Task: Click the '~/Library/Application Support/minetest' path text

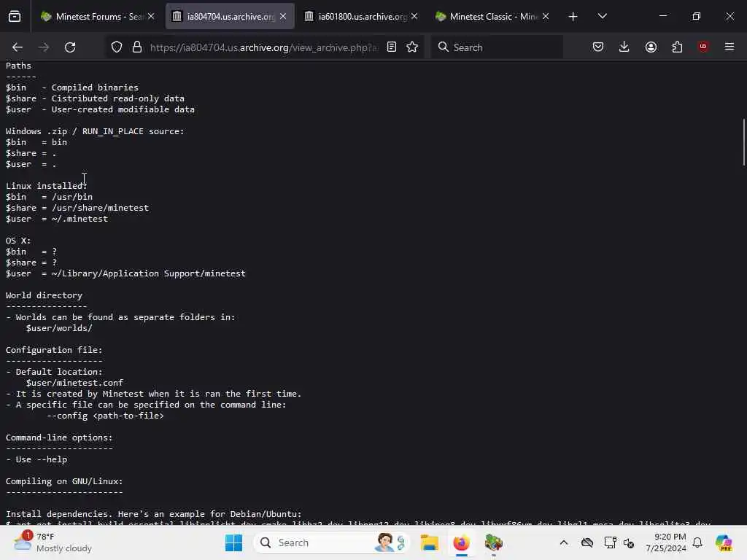Action: click(x=149, y=274)
